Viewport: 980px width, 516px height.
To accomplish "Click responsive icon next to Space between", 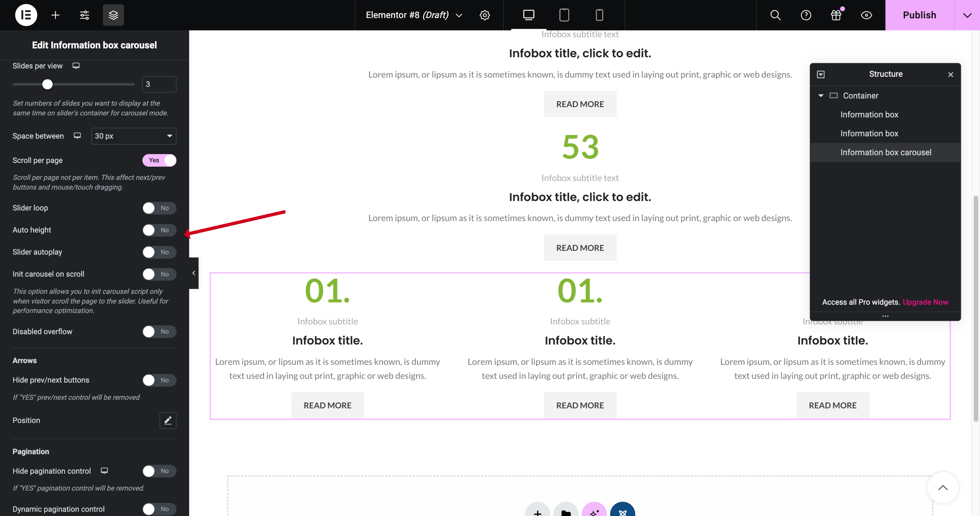I will click(x=77, y=136).
